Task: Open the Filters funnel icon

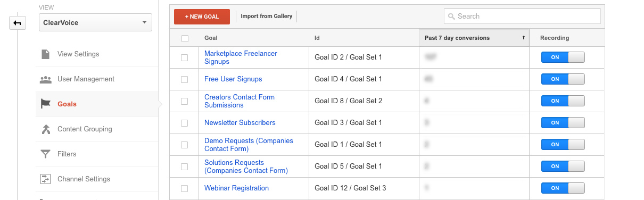Action: click(x=46, y=154)
